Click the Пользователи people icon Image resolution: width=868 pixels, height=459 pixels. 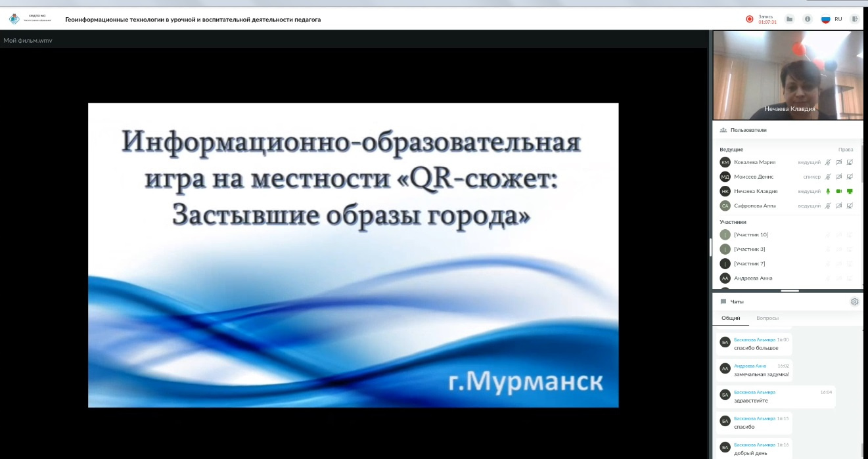[723, 130]
